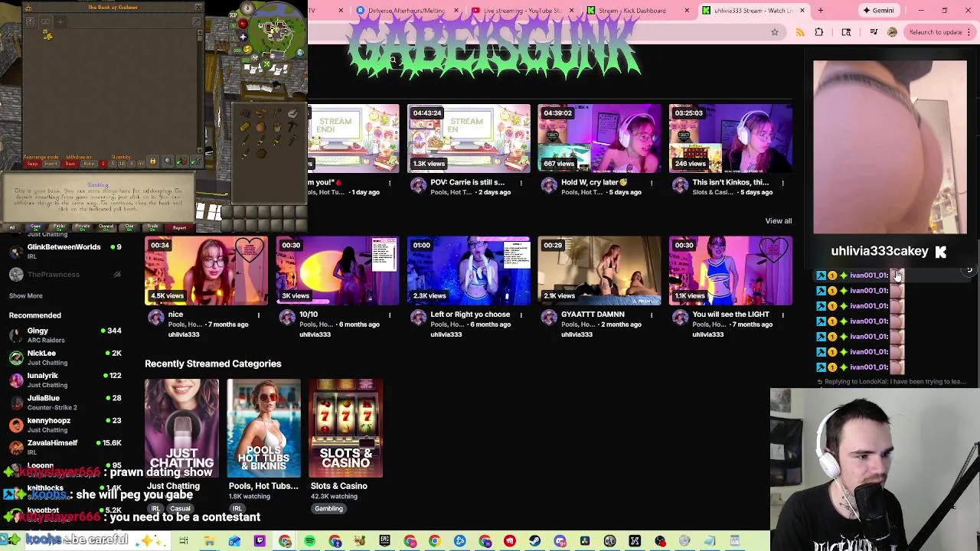Toggle the yellow run energy orb
The height and width of the screenshot is (551, 980).
pos(247,49)
